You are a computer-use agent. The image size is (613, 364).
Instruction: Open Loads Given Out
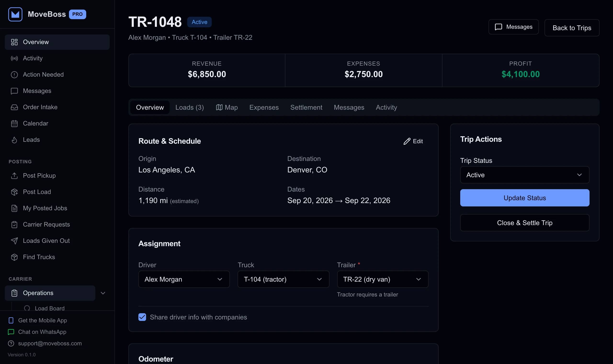[x=57, y=241]
